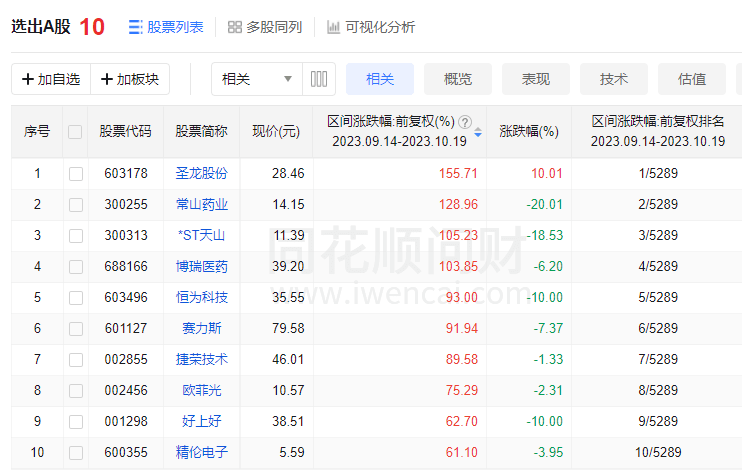The height and width of the screenshot is (470, 742).
Task: Sort by 区间涨跌幅 using sort arrows
Action: pyautogui.click(x=478, y=132)
